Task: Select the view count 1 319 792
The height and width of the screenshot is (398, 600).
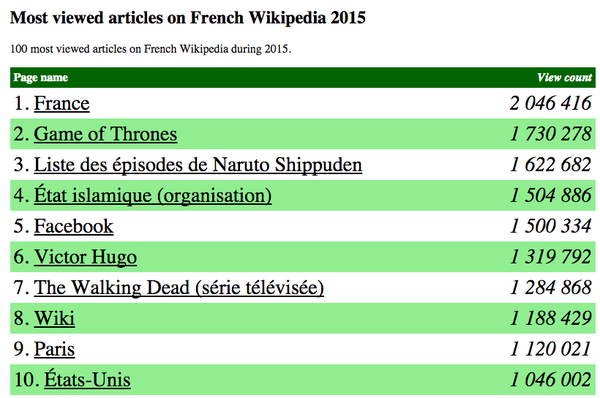Action: pos(551,257)
